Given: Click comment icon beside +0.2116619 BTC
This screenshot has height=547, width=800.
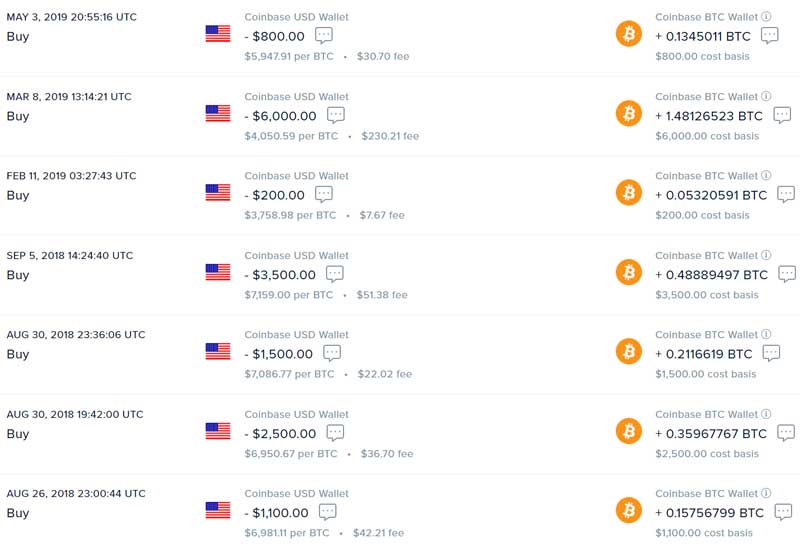Looking at the screenshot, I should click(771, 353).
